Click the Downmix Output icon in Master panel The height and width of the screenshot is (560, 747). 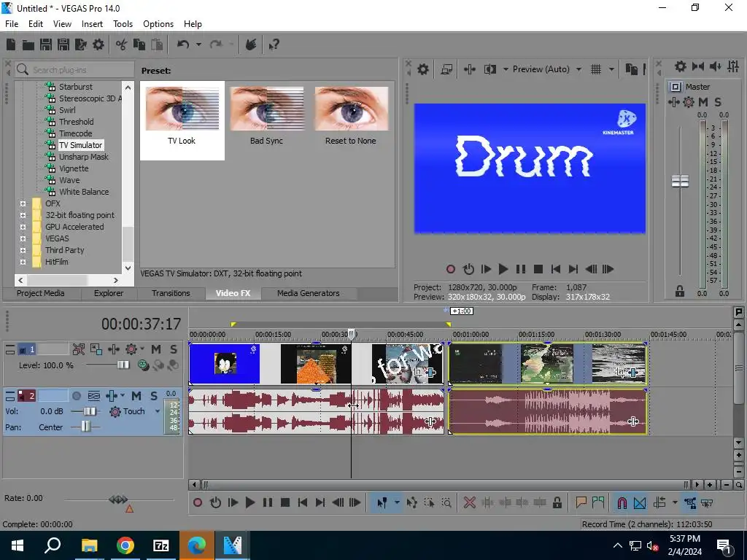(x=698, y=66)
